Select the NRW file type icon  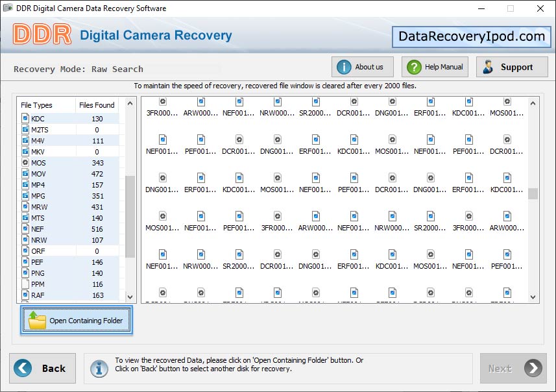pos(25,239)
